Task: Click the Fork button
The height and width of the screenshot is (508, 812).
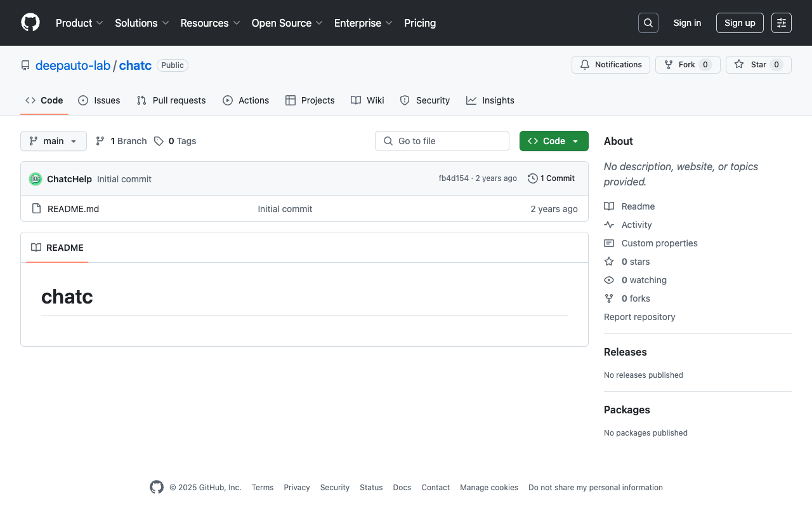Action: (x=688, y=65)
